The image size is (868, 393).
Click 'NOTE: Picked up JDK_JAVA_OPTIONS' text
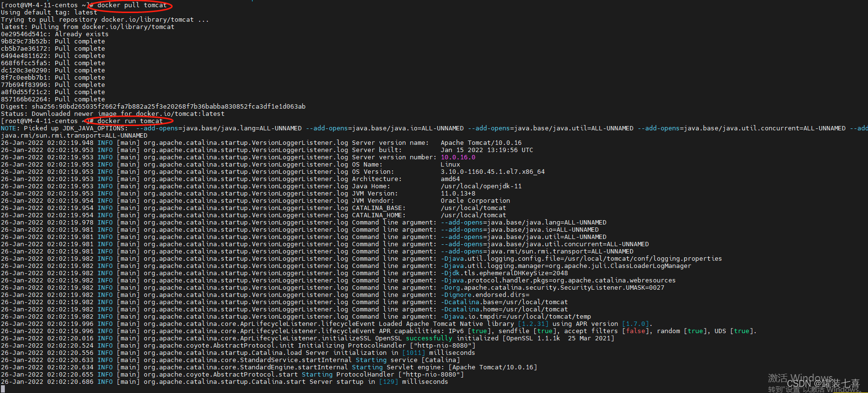64,128
